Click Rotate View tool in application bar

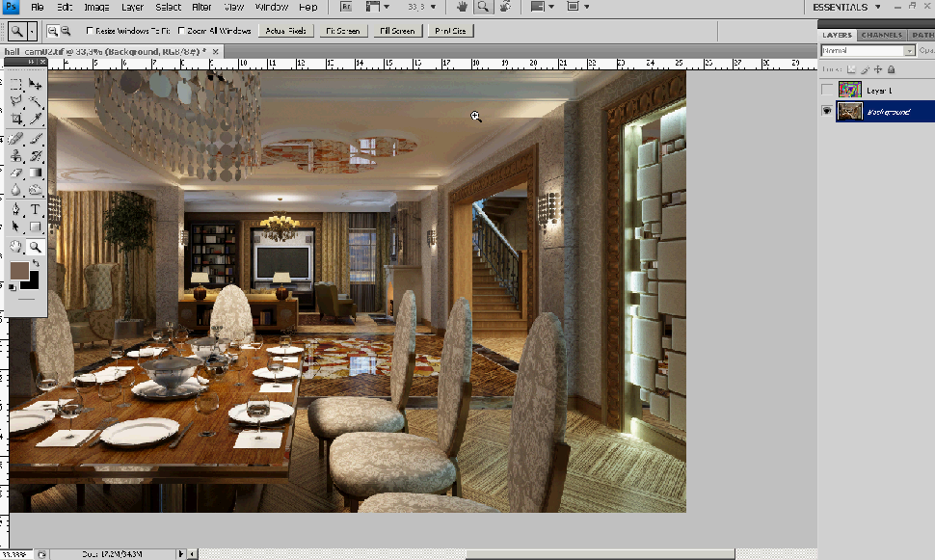505,7
